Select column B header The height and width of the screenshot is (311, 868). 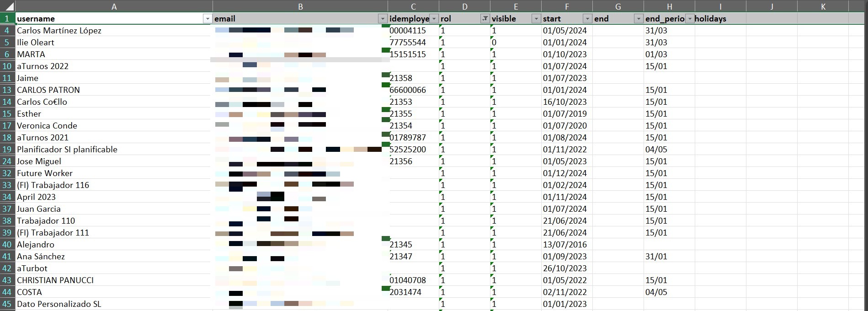300,6
